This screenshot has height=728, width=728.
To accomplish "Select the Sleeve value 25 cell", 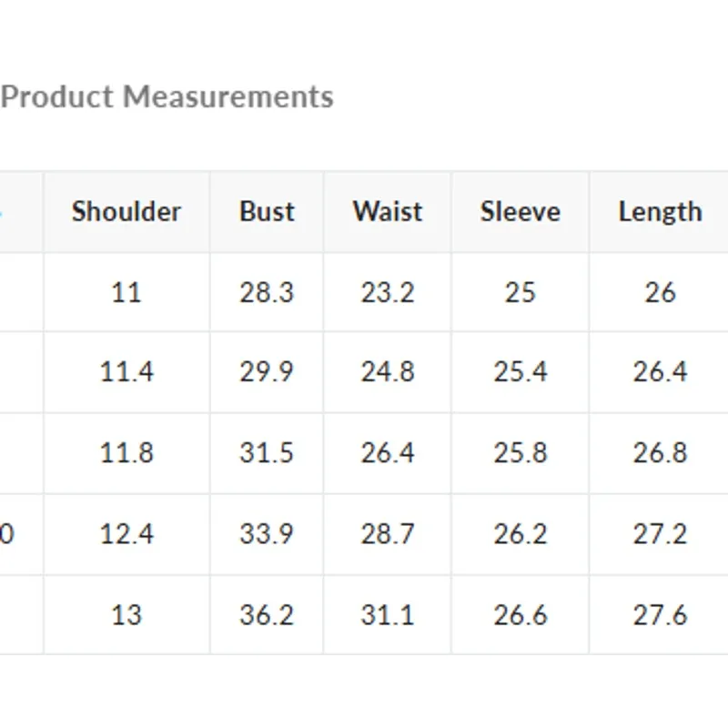I will 520,292.
